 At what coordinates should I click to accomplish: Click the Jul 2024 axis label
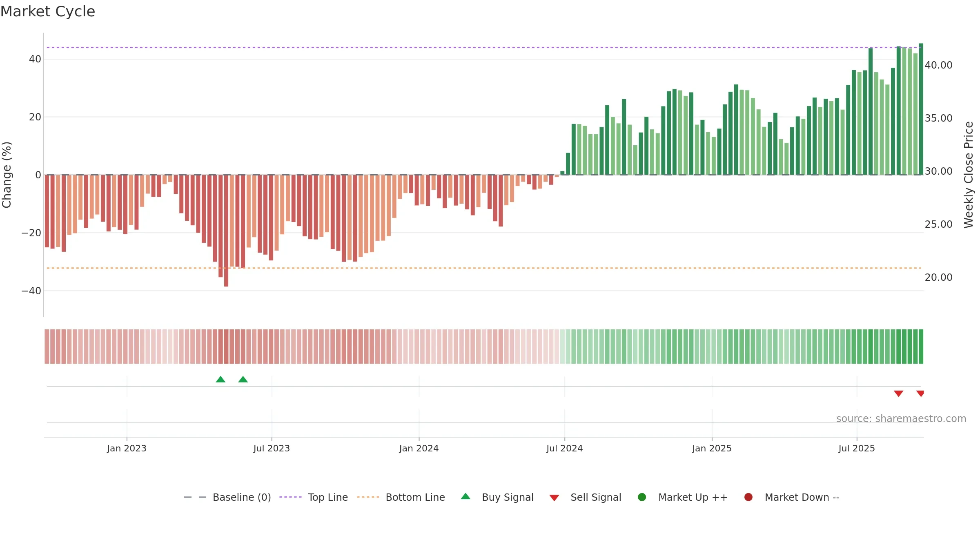[x=565, y=448]
